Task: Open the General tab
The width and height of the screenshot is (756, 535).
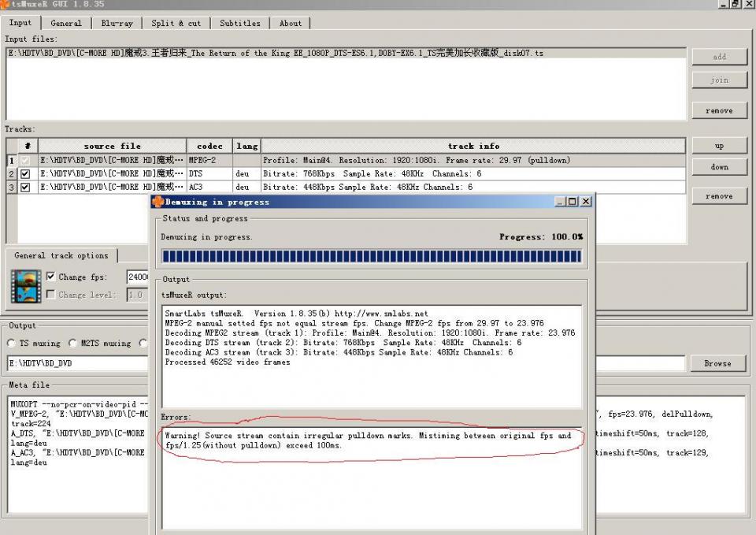Action: pos(66,23)
